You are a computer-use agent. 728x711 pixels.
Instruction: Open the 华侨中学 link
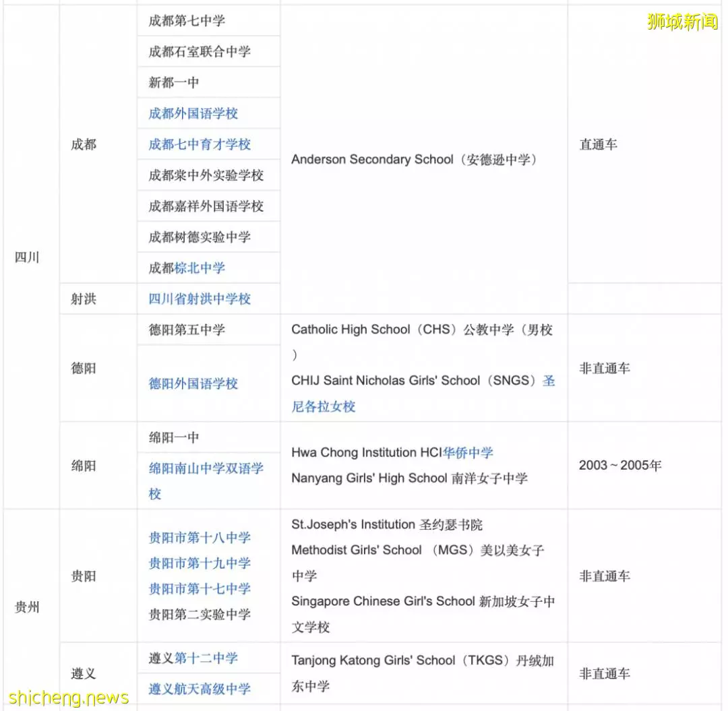tap(468, 452)
